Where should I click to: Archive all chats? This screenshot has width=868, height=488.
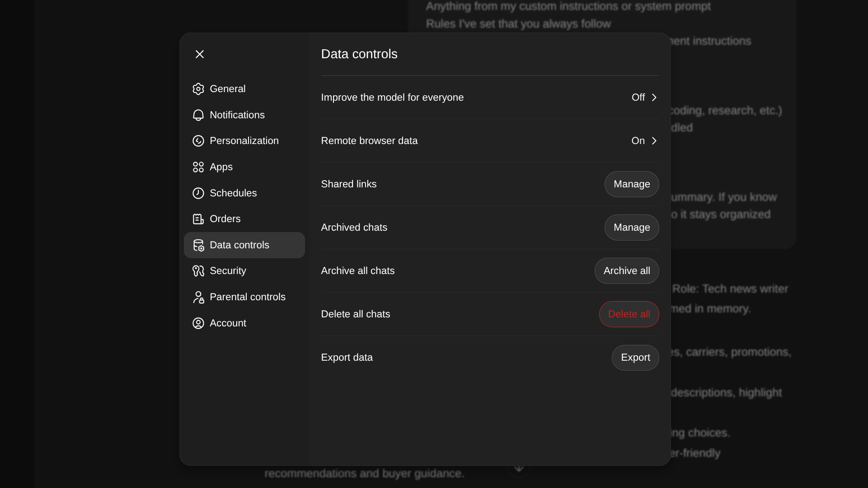626,271
